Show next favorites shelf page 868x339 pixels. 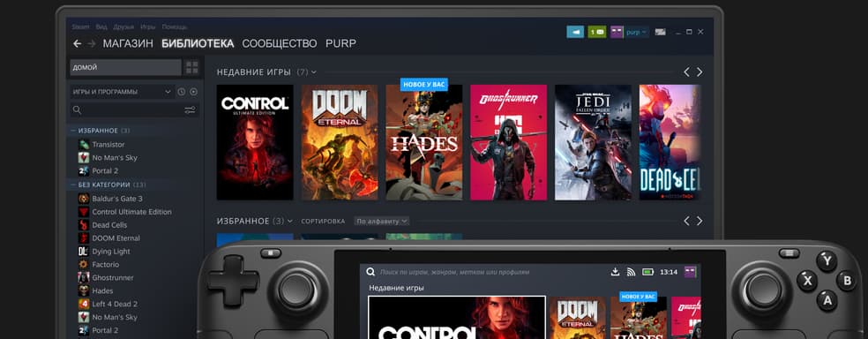click(700, 221)
